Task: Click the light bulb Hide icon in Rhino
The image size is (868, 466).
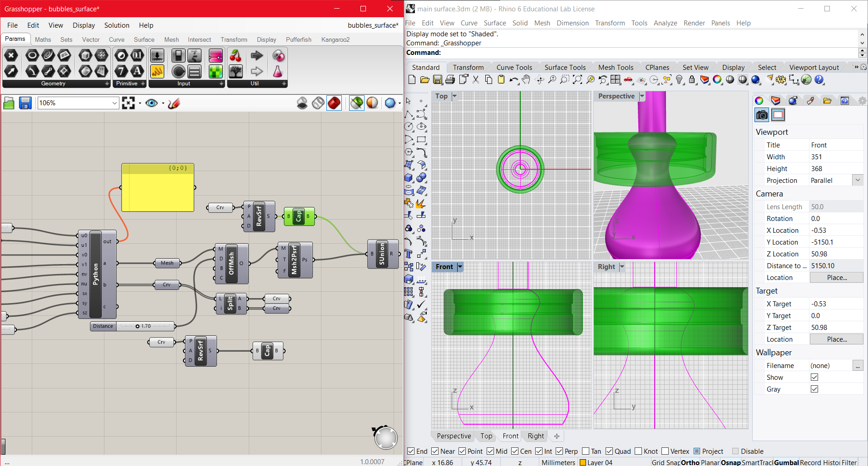Action: pyautogui.click(x=679, y=80)
